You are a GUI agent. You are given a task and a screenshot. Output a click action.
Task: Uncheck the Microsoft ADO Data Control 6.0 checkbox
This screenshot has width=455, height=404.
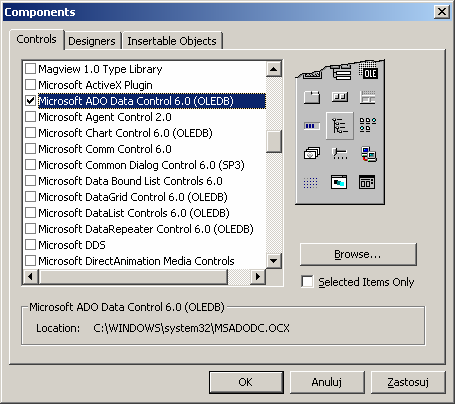coord(31,101)
